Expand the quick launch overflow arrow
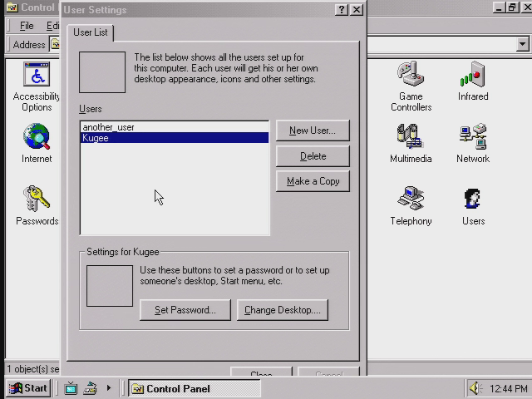Viewport: 532px width, 399px height. [109, 388]
